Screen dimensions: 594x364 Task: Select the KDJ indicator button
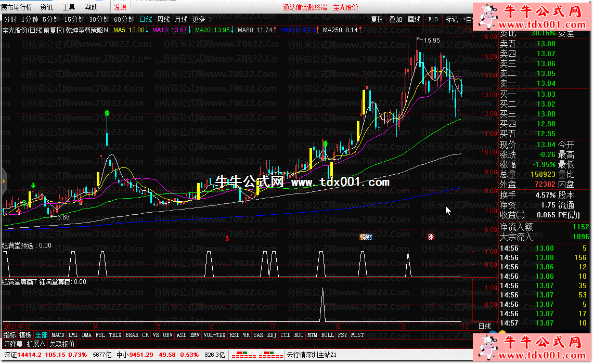tap(272, 335)
